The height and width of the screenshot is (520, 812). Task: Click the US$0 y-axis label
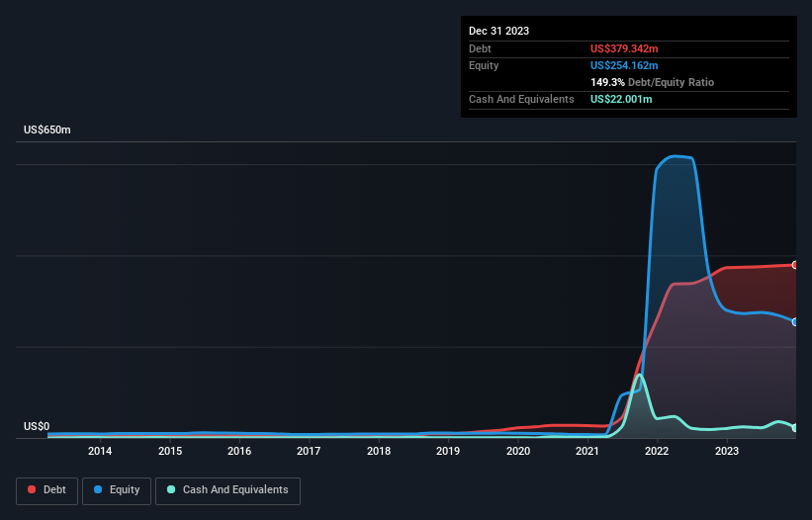(x=37, y=426)
